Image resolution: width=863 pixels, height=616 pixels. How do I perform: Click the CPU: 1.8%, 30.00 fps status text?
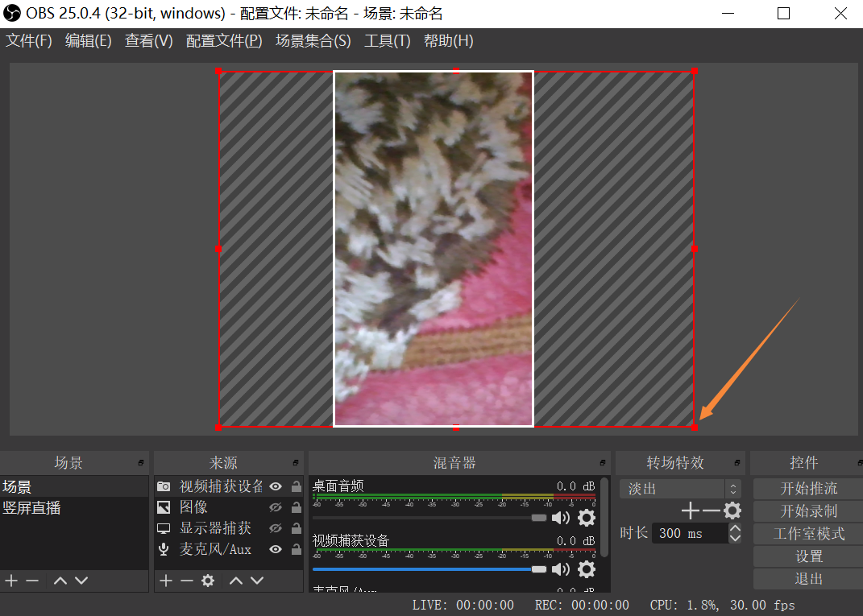(722, 605)
